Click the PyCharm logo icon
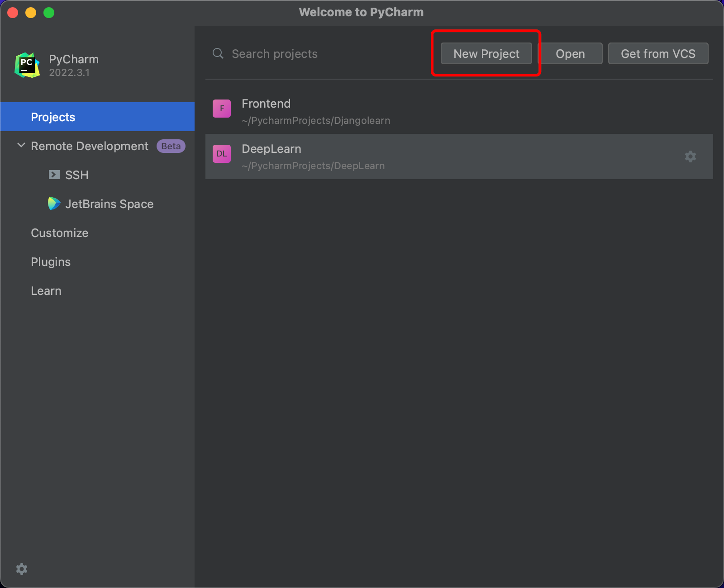Screen dimensions: 724x588 tap(27, 65)
